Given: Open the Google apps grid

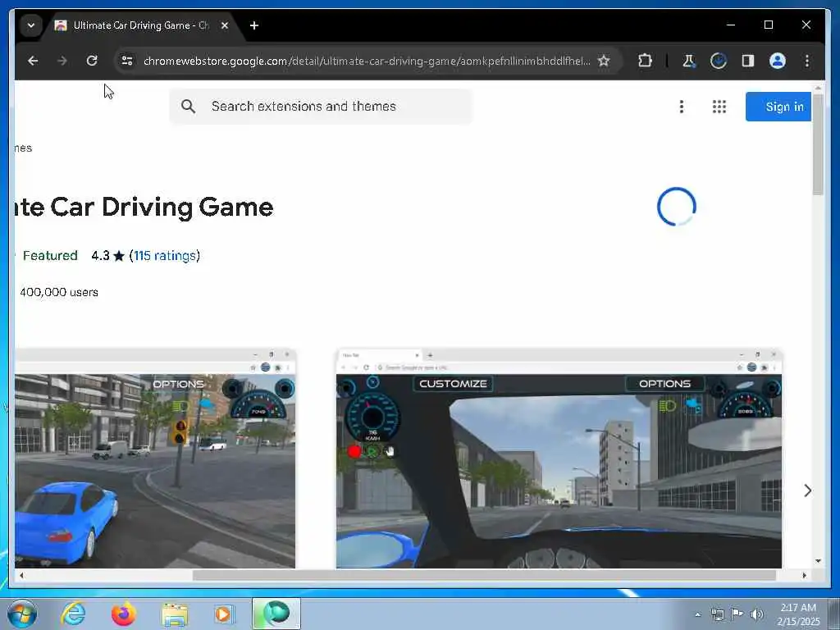Looking at the screenshot, I should (x=719, y=107).
